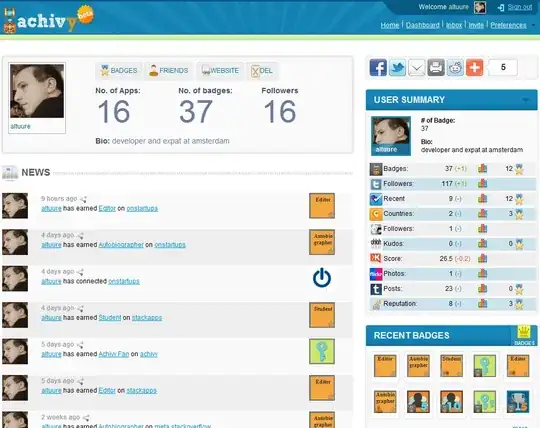Click the Achivy Fan key badge in news
This screenshot has width=540, height=428.
coord(322,352)
